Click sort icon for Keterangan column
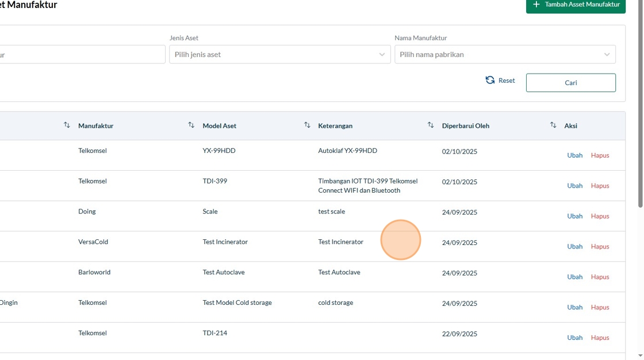 tap(431, 125)
